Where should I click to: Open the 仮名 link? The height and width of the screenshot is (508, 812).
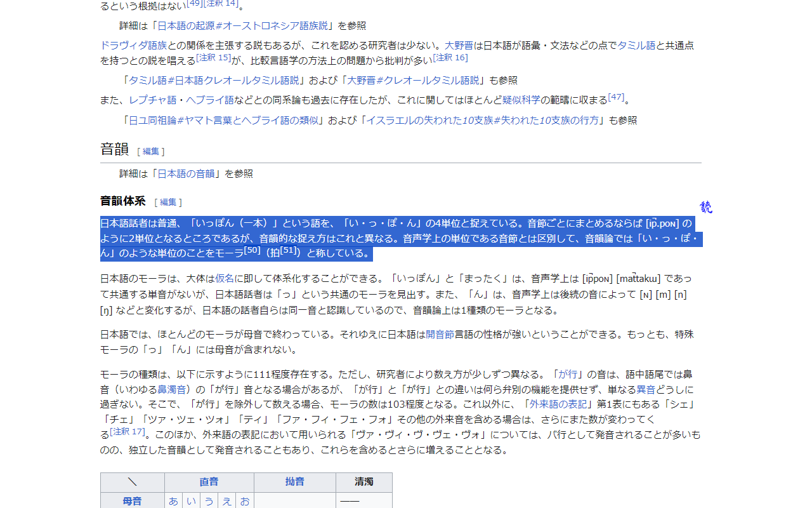click(225, 278)
